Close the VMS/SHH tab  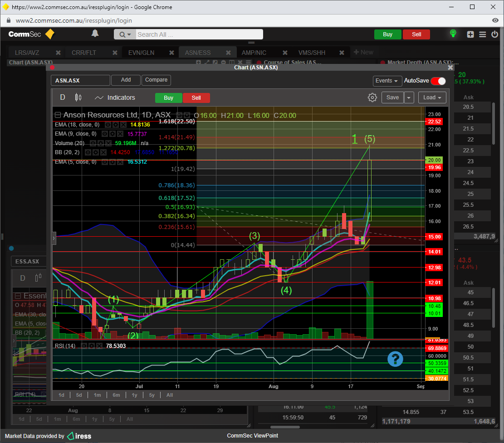coord(342,53)
